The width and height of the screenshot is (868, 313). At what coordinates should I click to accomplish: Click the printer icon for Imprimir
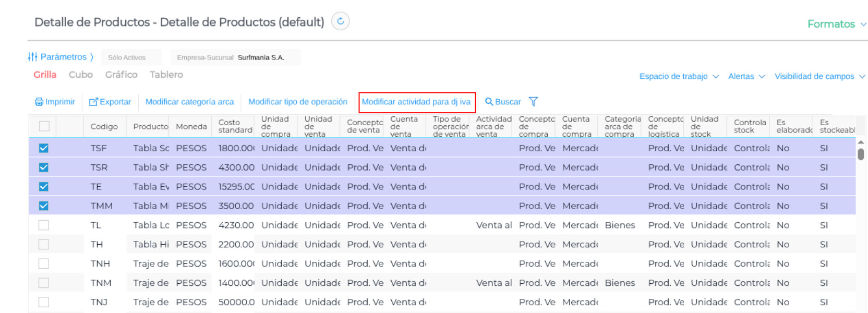[x=39, y=102]
